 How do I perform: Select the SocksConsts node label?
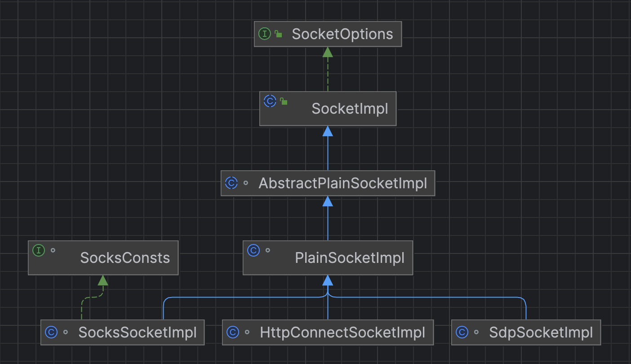125,258
